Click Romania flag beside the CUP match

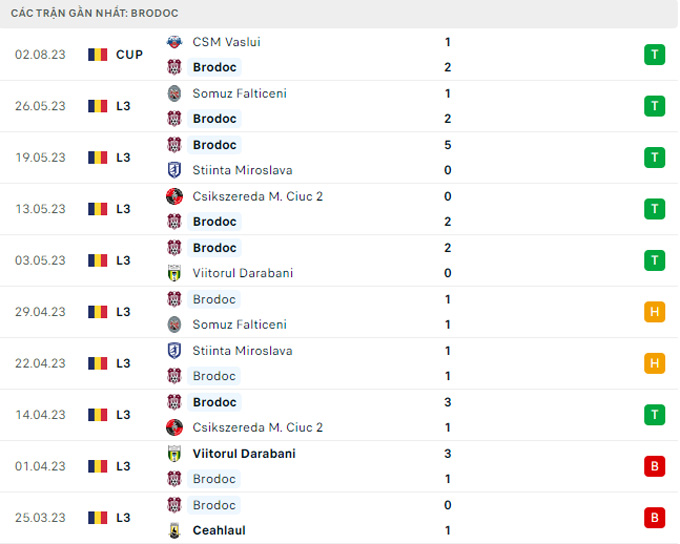click(x=97, y=55)
